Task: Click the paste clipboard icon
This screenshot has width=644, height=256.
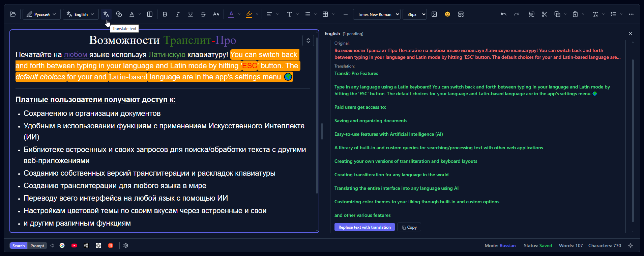Action: 575,14
